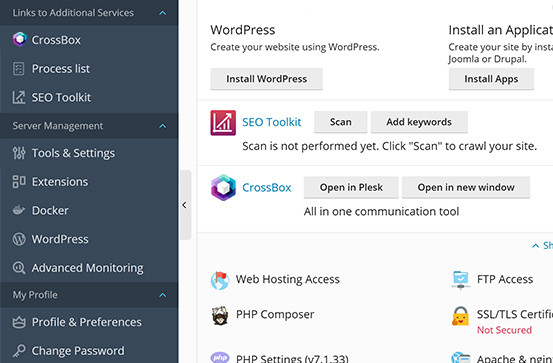The width and height of the screenshot is (553, 363).
Task: Open the PHP Composer icon
Action: [220, 315]
